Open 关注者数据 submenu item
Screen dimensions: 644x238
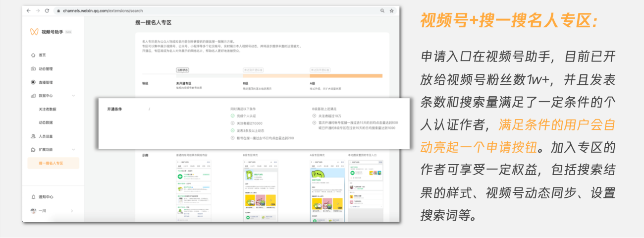(x=48, y=109)
